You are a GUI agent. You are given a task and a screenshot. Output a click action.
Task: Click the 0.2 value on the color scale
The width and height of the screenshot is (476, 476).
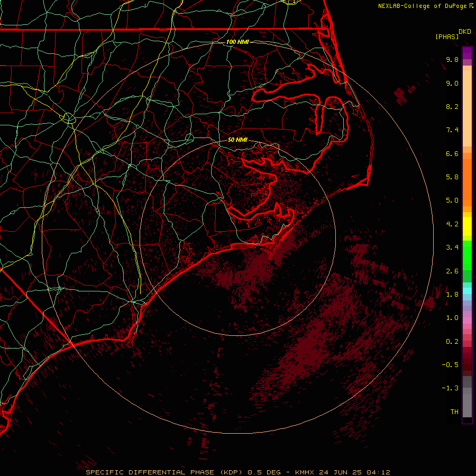click(x=452, y=342)
